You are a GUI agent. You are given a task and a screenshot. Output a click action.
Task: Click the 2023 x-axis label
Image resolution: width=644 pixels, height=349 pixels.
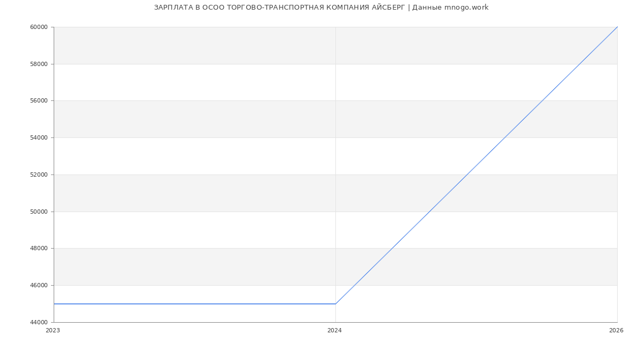tap(53, 331)
